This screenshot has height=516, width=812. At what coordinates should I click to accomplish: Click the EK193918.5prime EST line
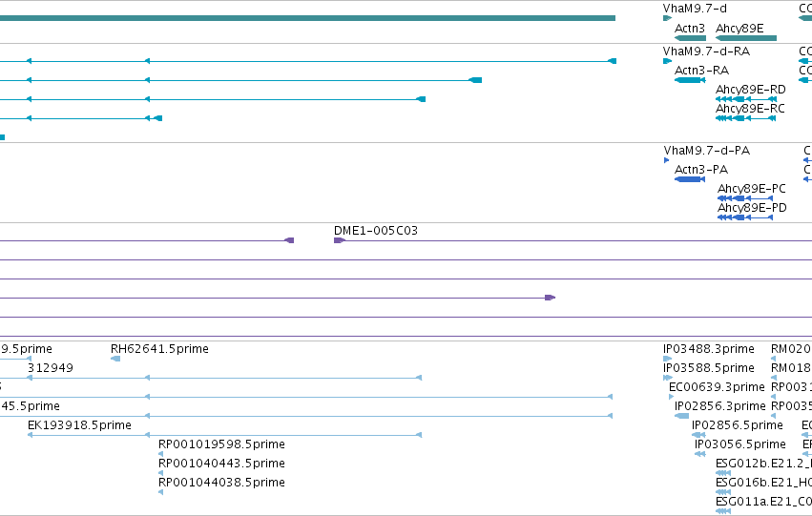pos(225,435)
